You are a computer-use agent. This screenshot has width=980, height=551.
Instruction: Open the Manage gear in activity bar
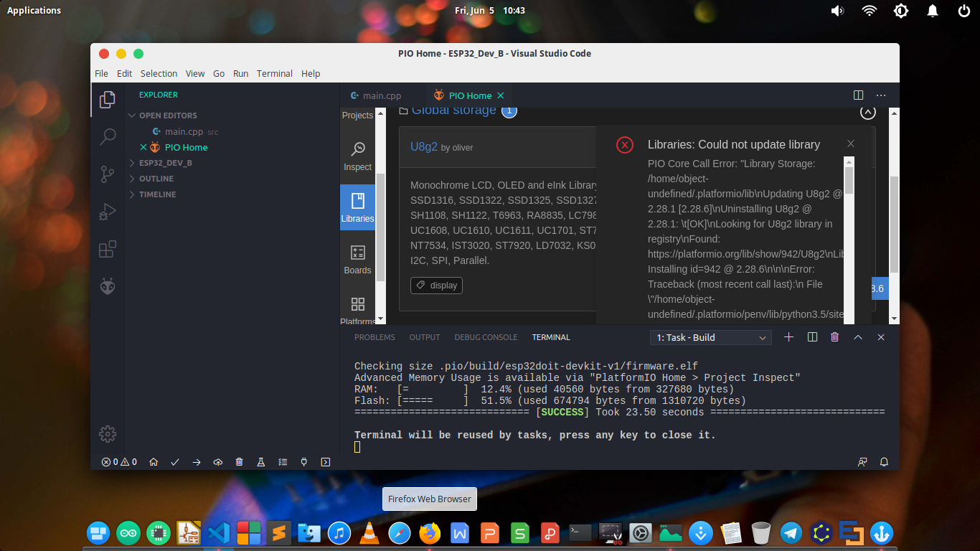click(108, 434)
